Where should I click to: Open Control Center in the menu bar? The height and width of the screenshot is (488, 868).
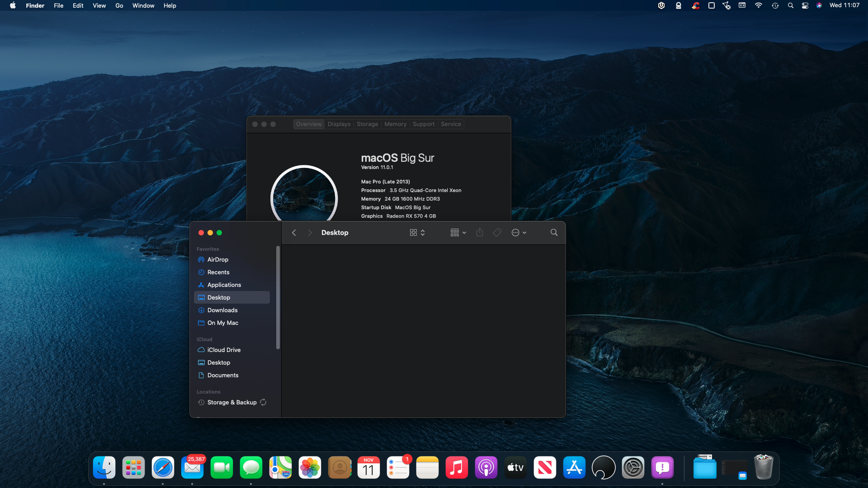[x=805, y=5]
